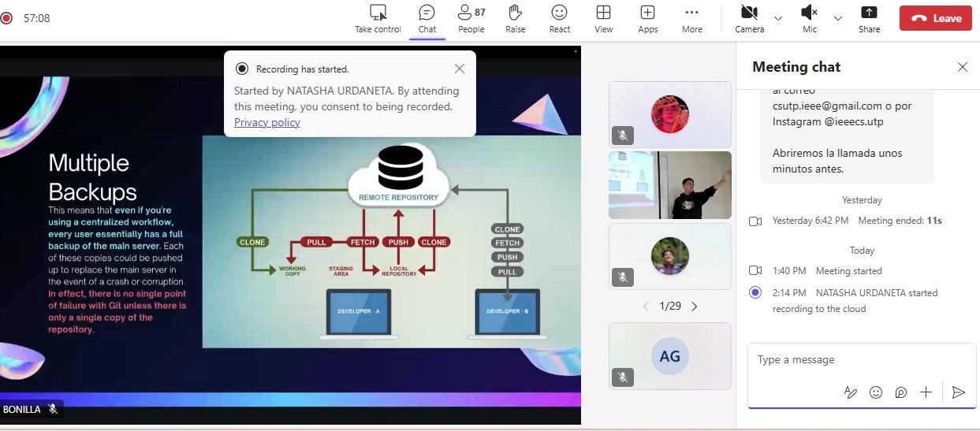Go to next participant page
980x431 pixels.
(694, 307)
